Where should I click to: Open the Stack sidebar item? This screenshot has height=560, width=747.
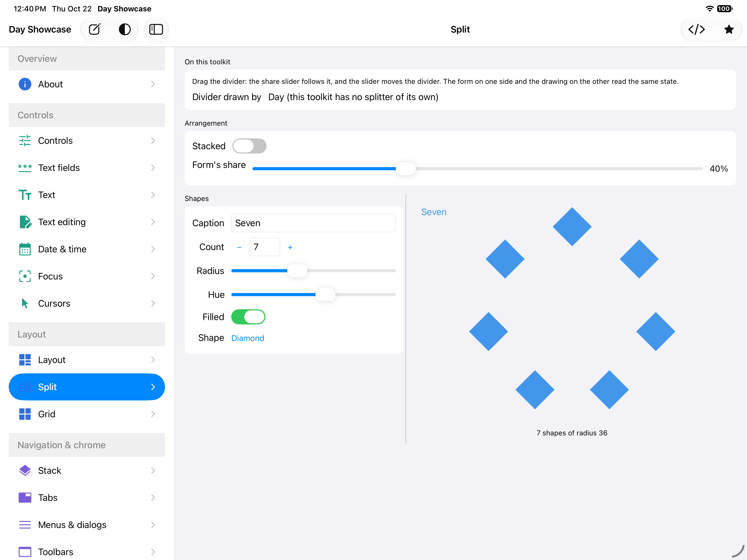point(87,470)
